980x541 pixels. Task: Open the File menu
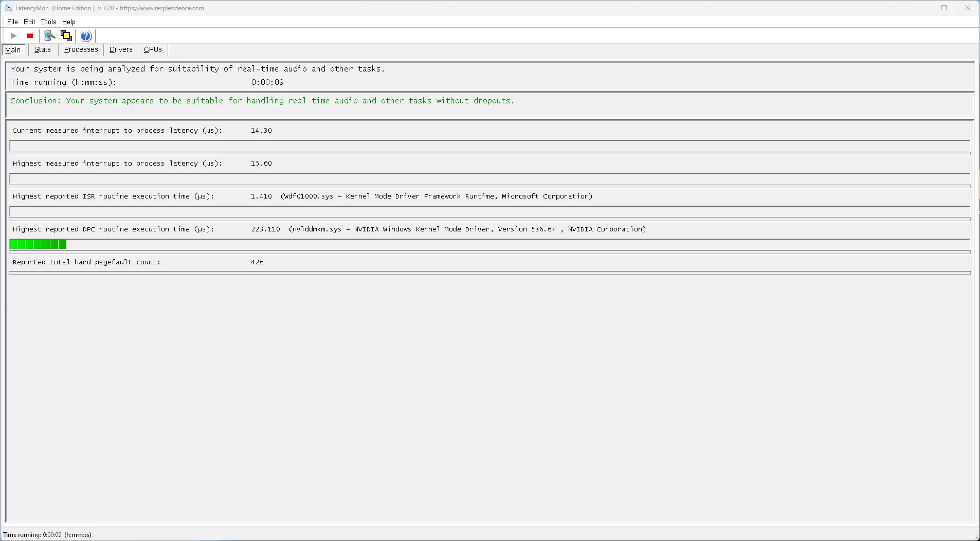point(12,22)
